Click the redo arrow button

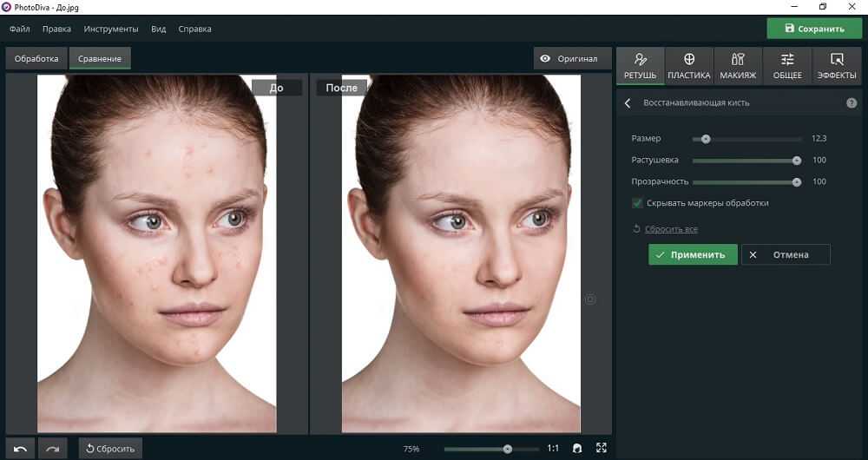[x=52, y=449]
